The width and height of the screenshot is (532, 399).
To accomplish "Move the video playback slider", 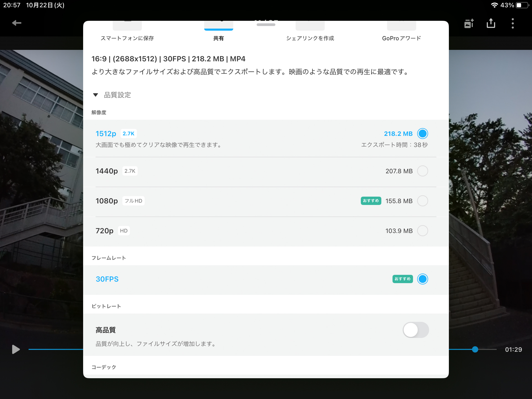I will (x=475, y=349).
